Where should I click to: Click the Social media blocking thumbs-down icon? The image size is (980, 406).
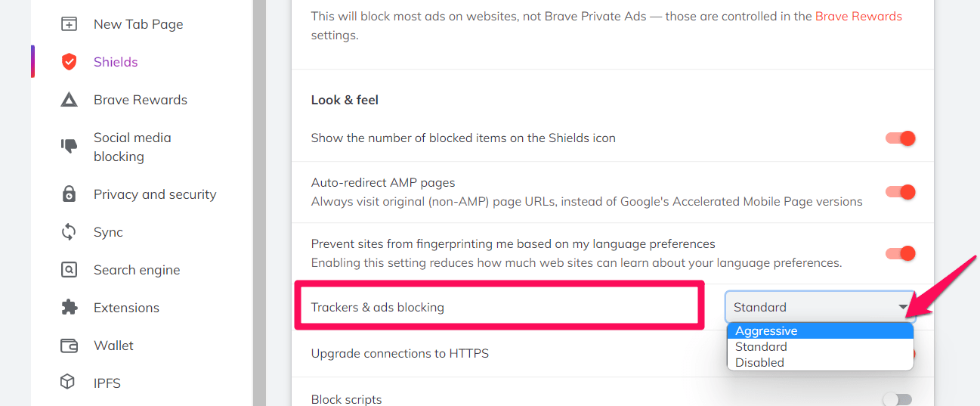[69, 146]
